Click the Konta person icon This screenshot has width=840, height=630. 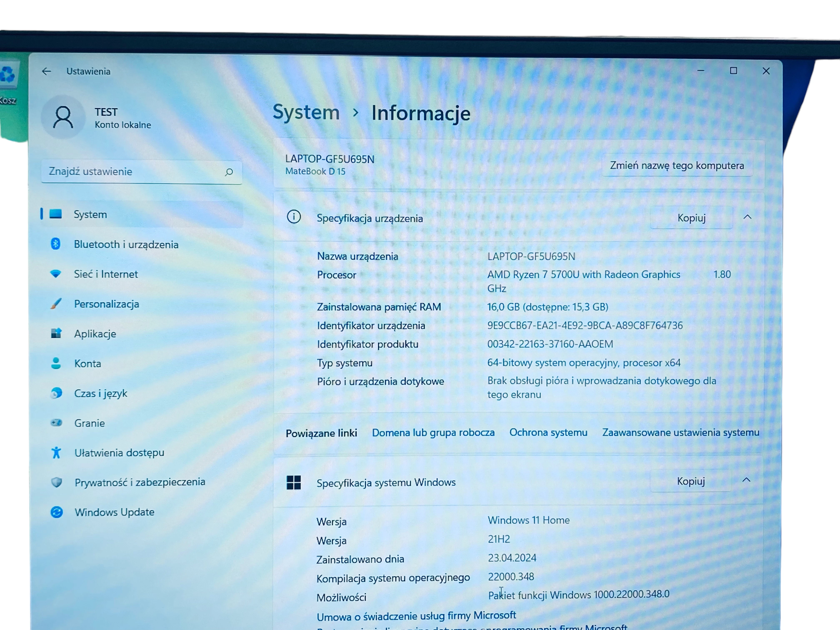[x=56, y=363]
